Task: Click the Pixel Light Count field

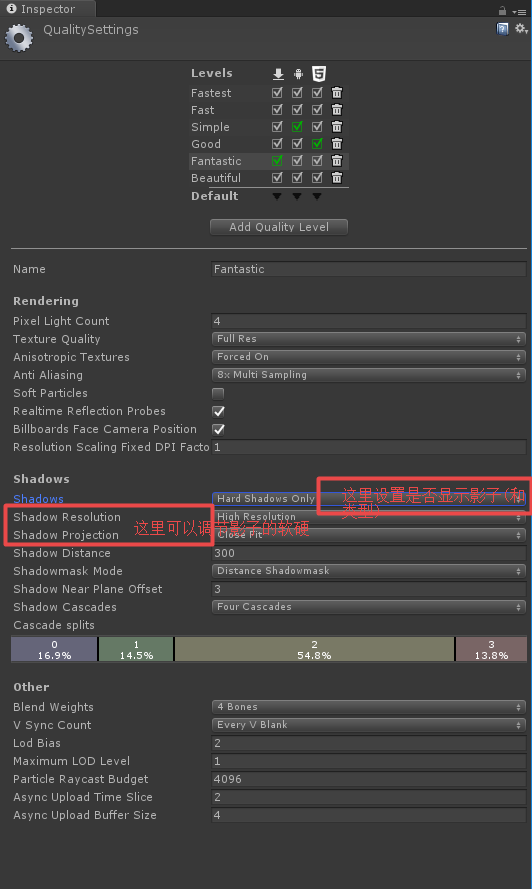Action: tap(369, 321)
